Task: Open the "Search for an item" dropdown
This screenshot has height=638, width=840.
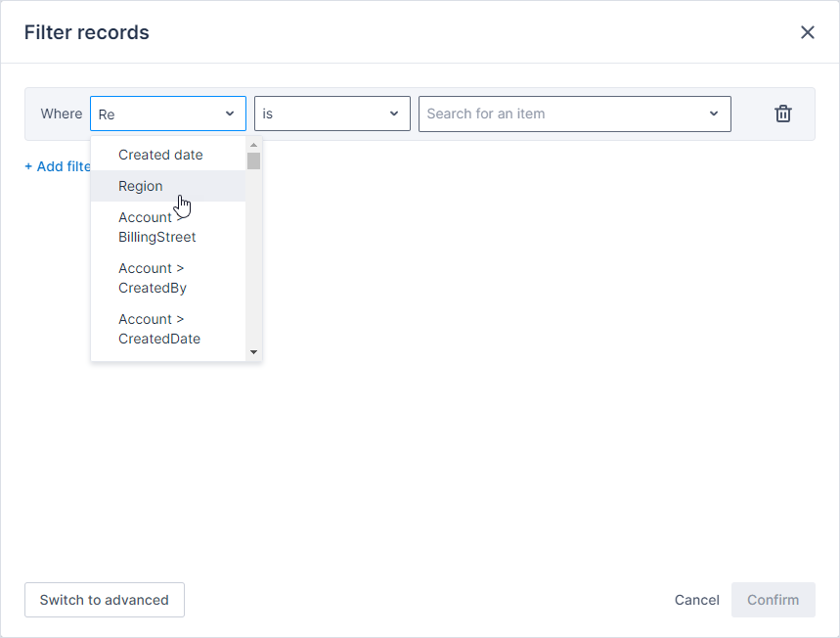Action: click(x=574, y=114)
